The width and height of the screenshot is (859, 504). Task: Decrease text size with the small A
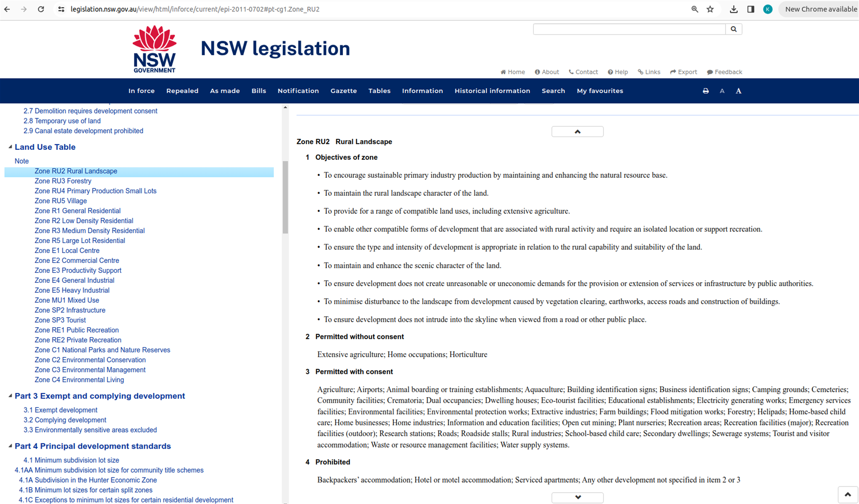(722, 91)
